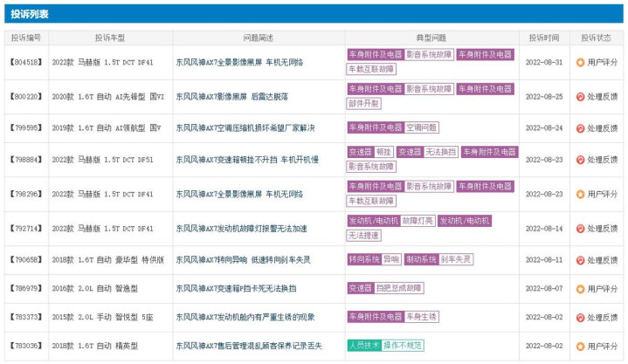Click the 故障灯亮 tag
Image resolution: width=628 pixels, height=364 pixels.
418,221
